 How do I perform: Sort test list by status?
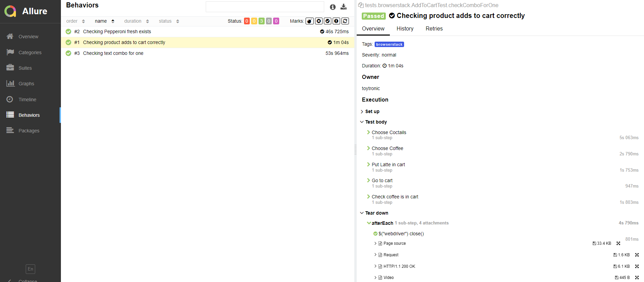[169, 21]
